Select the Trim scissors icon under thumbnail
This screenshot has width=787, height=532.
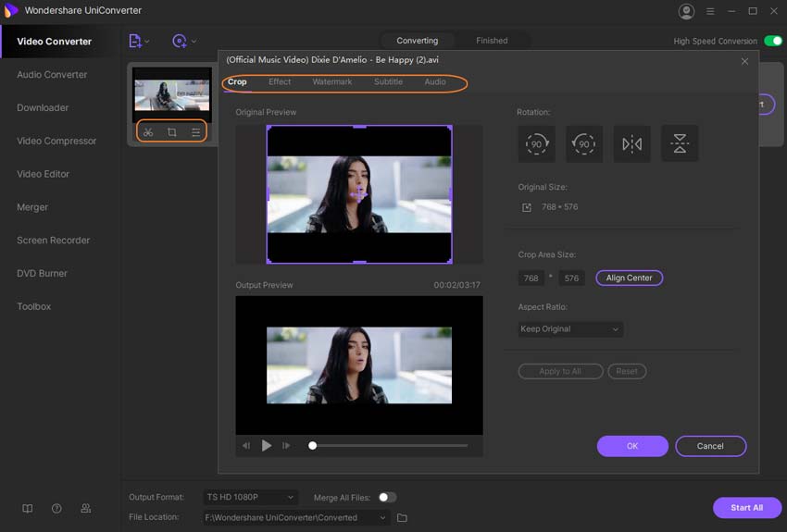pyautogui.click(x=148, y=132)
